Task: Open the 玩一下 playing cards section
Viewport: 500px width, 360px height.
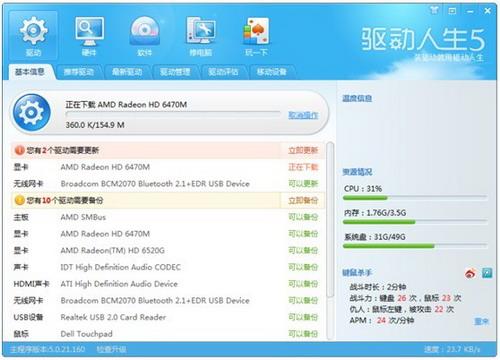Action: pos(256,35)
